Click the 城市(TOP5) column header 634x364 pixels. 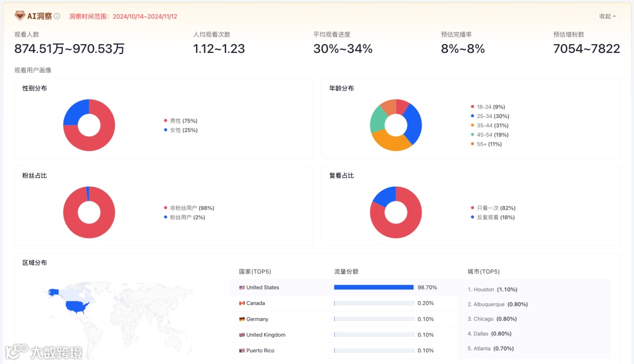click(484, 272)
